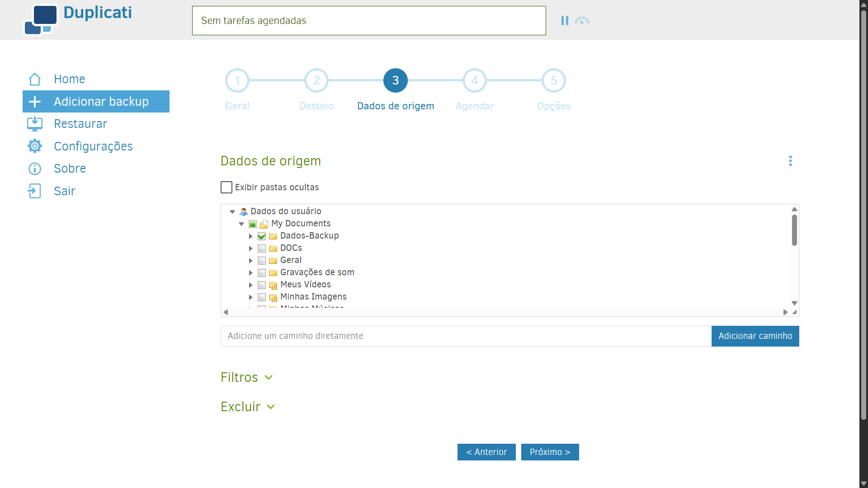Enable Exibir pastas ocultas checkbox
The height and width of the screenshot is (488, 868).
coord(226,187)
